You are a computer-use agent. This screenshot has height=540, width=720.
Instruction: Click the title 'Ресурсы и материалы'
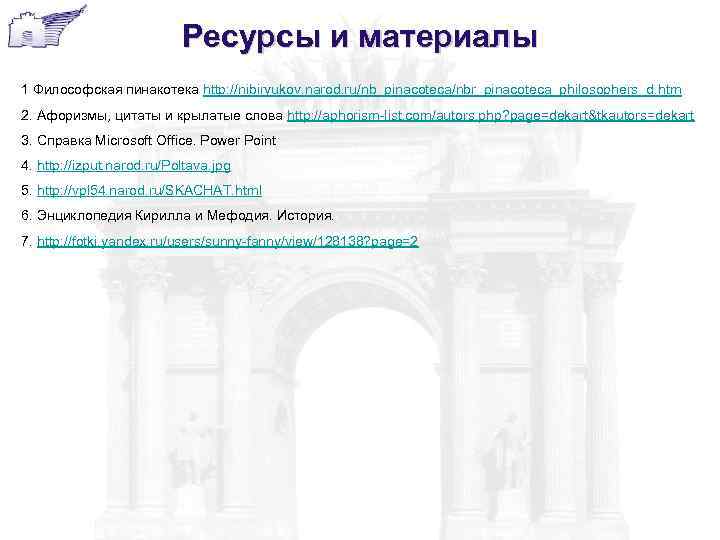tap(360, 37)
